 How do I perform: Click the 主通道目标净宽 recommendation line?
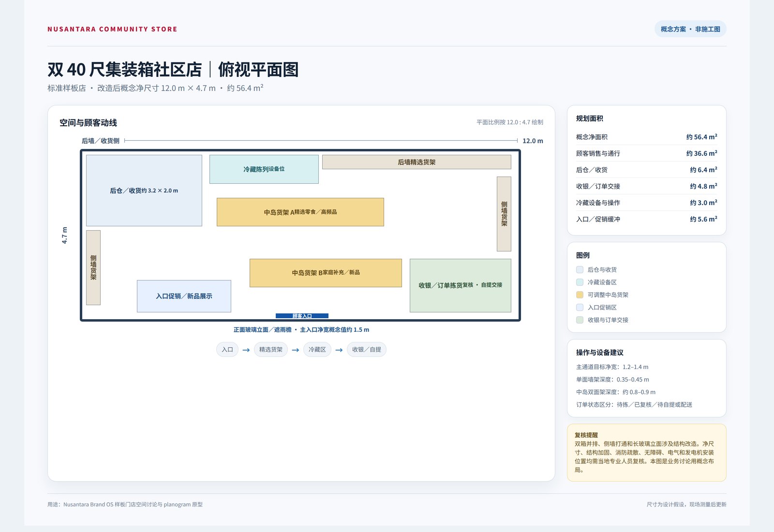point(612,367)
